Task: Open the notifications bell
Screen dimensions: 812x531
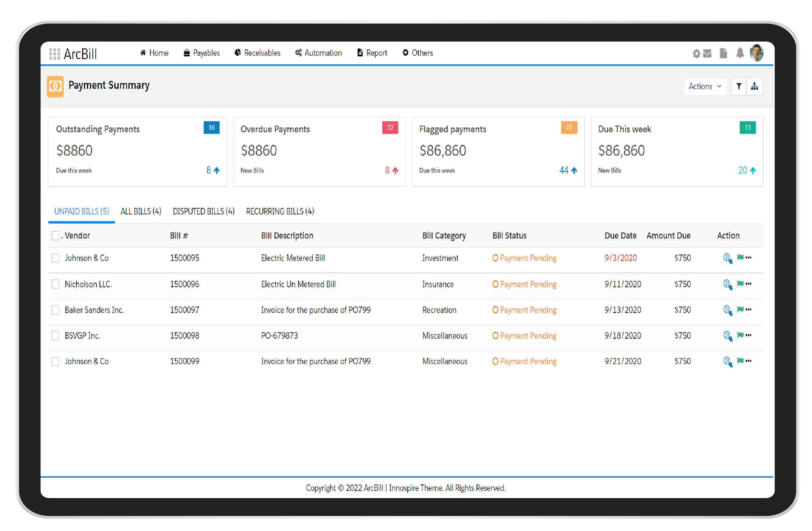Action: [x=740, y=53]
